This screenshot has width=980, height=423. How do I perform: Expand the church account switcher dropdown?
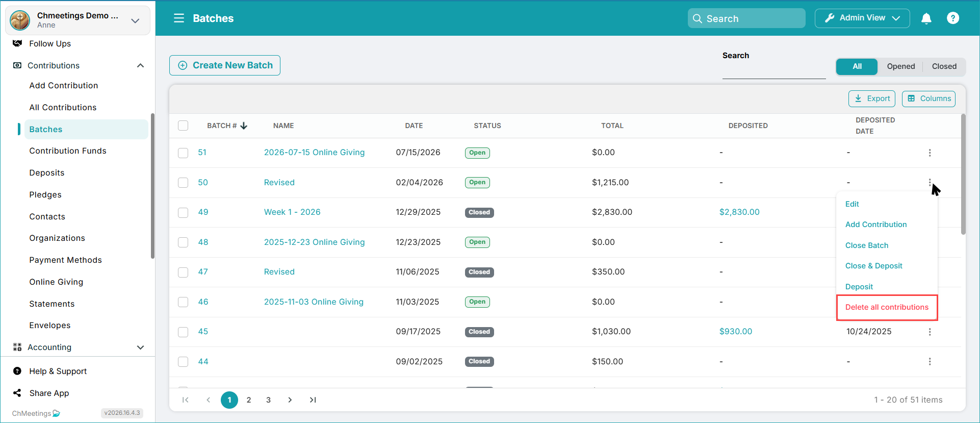[135, 20]
